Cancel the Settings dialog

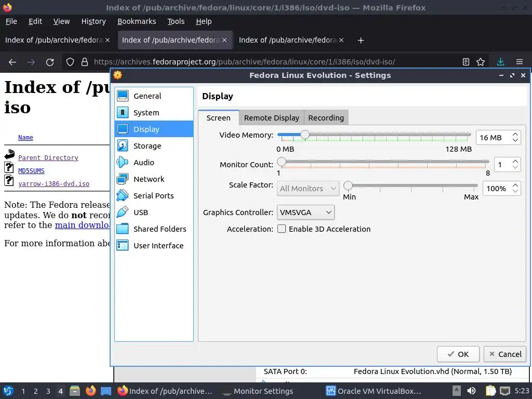[x=505, y=354]
